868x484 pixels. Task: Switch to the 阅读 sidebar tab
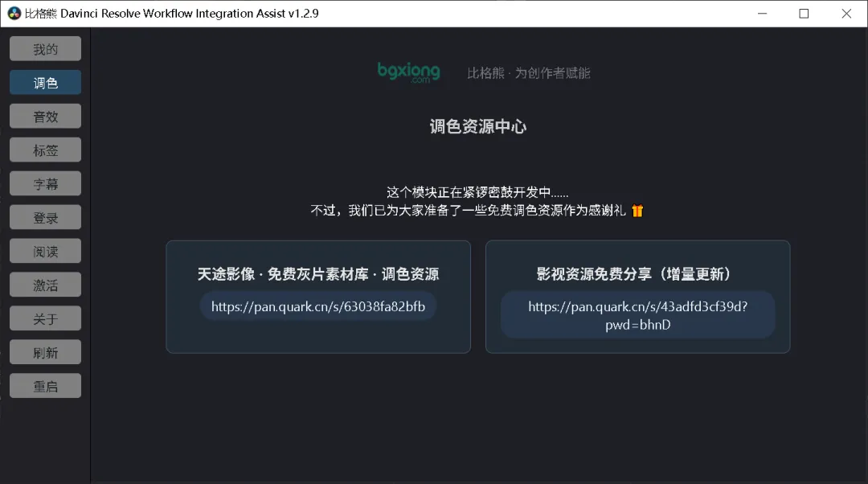[x=45, y=252]
